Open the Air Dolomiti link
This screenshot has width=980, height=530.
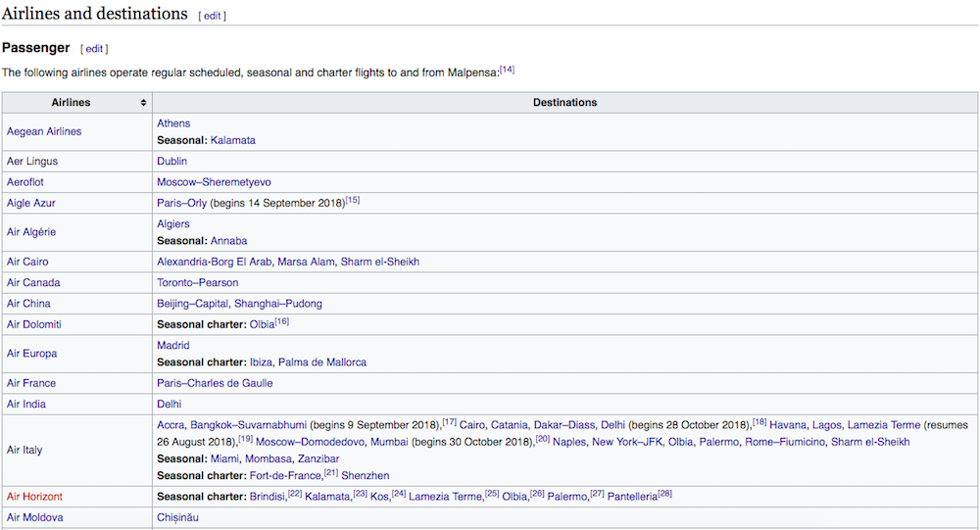tap(33, 324)
